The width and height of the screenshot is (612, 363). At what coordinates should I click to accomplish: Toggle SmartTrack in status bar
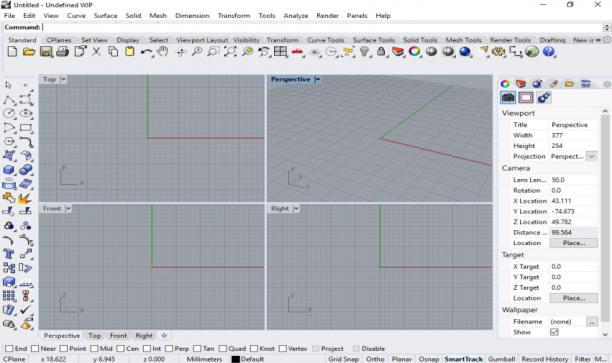463,359
